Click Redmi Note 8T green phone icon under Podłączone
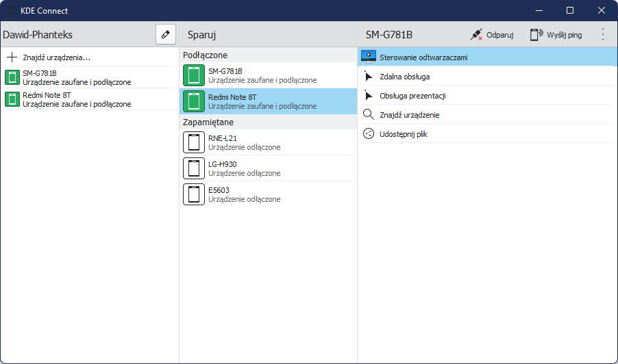The width and height of the screenshot is (618, 364). coord(193,101)
